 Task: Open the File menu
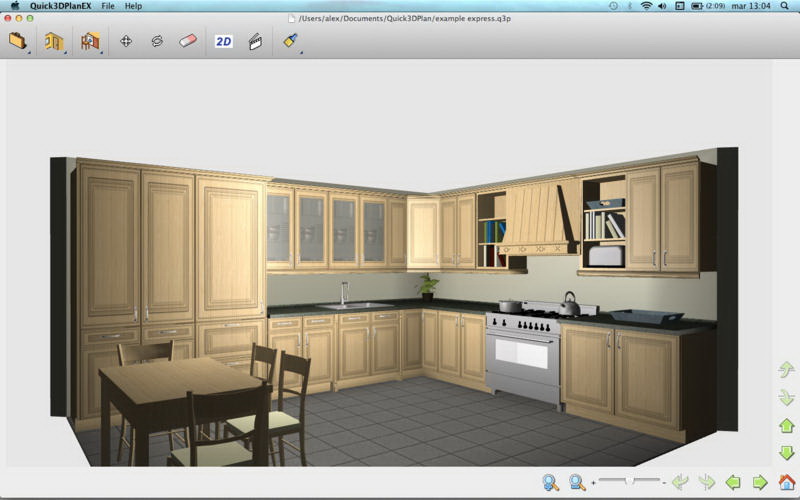point(107,6)
